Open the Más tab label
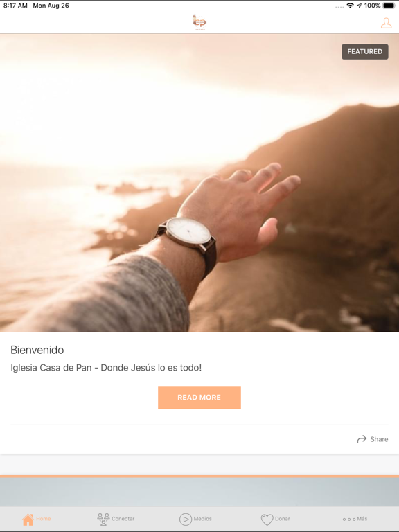The width and height of the screenshot is (399, 532). [x=362, y=519]
